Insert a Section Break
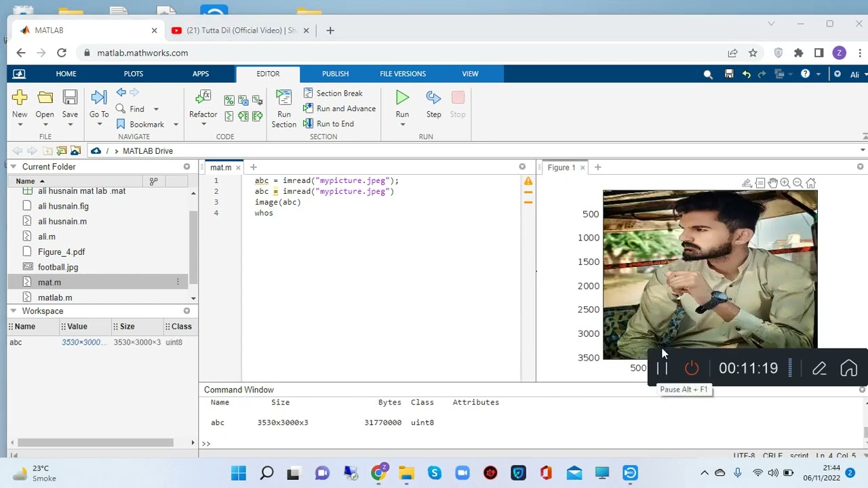This screenshot has width=868, height=488. pos(333,94)
